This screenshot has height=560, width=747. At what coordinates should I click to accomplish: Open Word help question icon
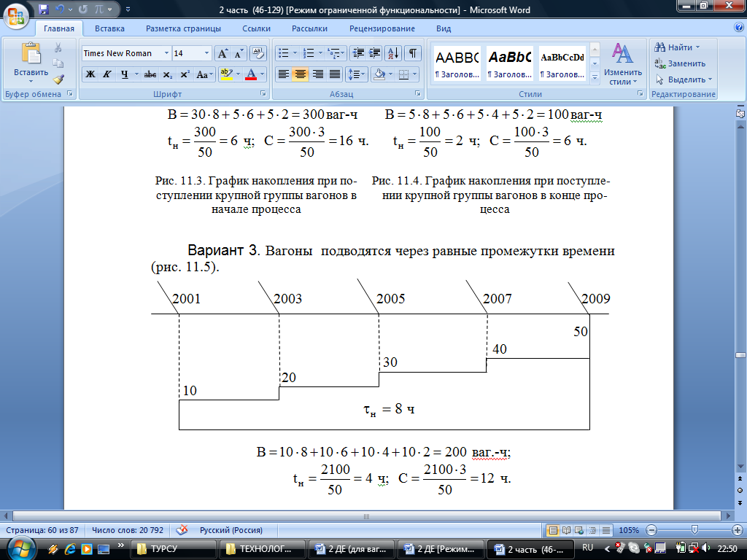pos(739,28)
